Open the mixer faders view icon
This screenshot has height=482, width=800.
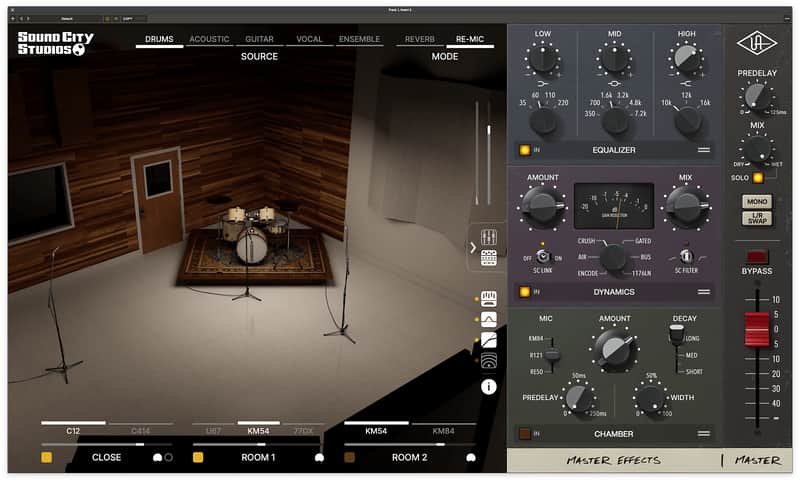(489, 237)
